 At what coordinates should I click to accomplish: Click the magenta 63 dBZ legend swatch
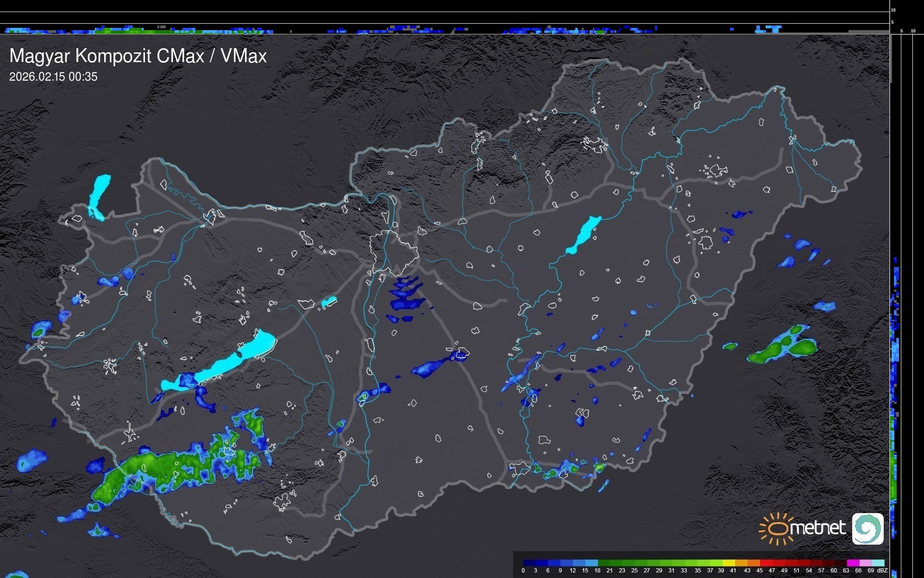pos(853,563)
